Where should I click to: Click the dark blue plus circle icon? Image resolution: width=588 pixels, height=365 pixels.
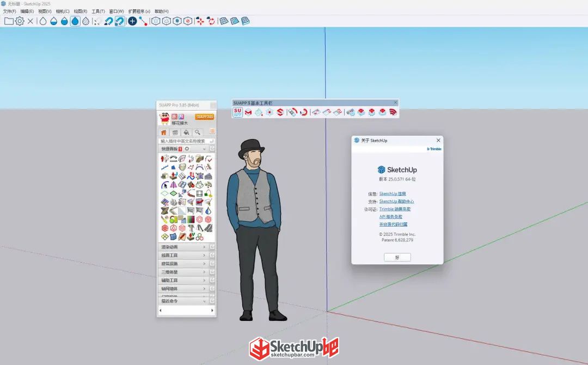tap(132, 21)
